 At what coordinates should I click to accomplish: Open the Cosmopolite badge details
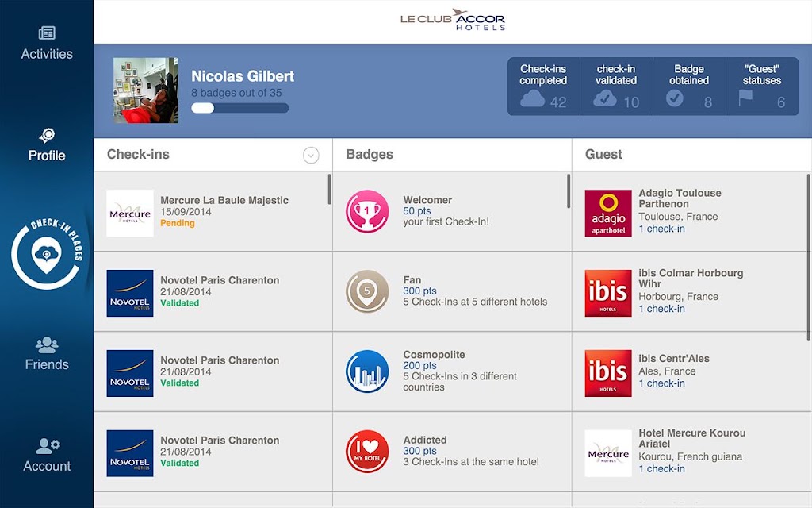click(x=452, y=371)
